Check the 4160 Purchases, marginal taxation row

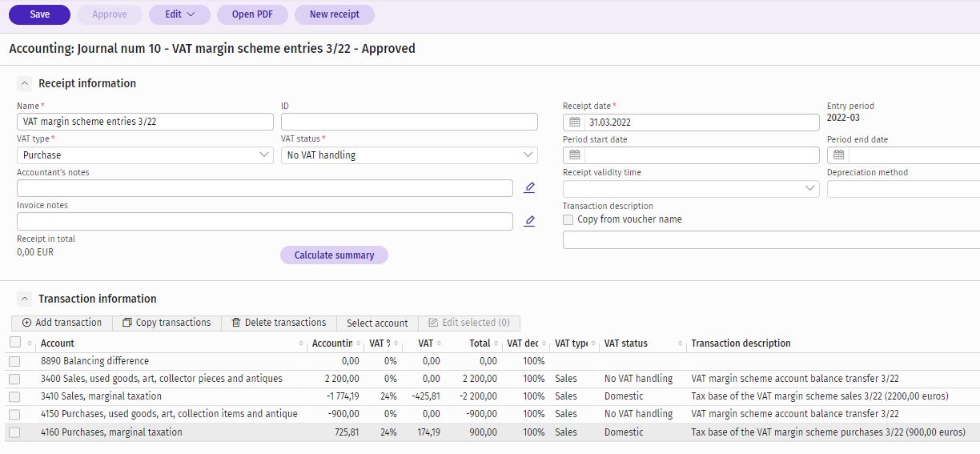[15, 432]
